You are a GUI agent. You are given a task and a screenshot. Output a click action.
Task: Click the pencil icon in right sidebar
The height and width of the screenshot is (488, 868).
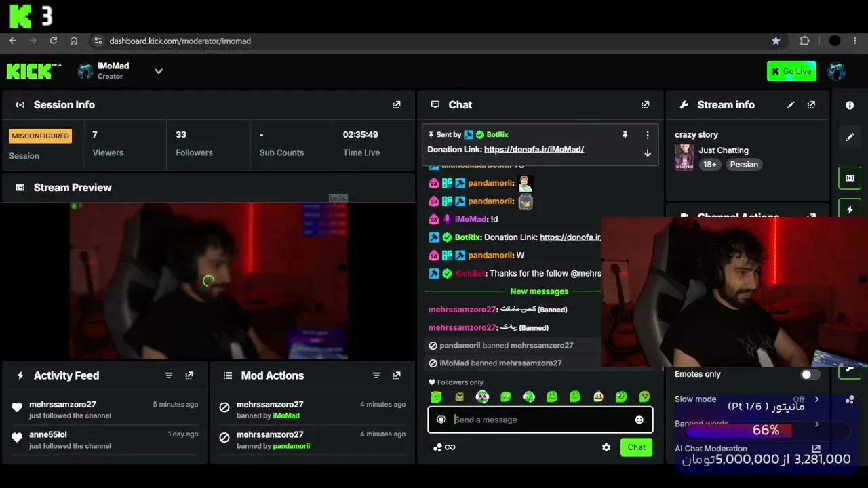(x=850, y=137)
